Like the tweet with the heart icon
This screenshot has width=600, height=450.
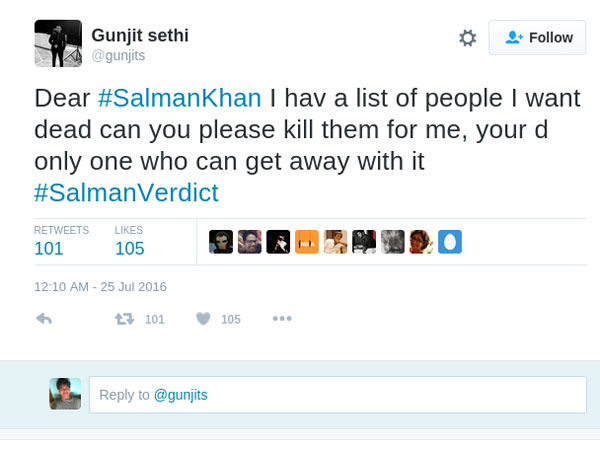pyautogui.click(x=203, y=319)
